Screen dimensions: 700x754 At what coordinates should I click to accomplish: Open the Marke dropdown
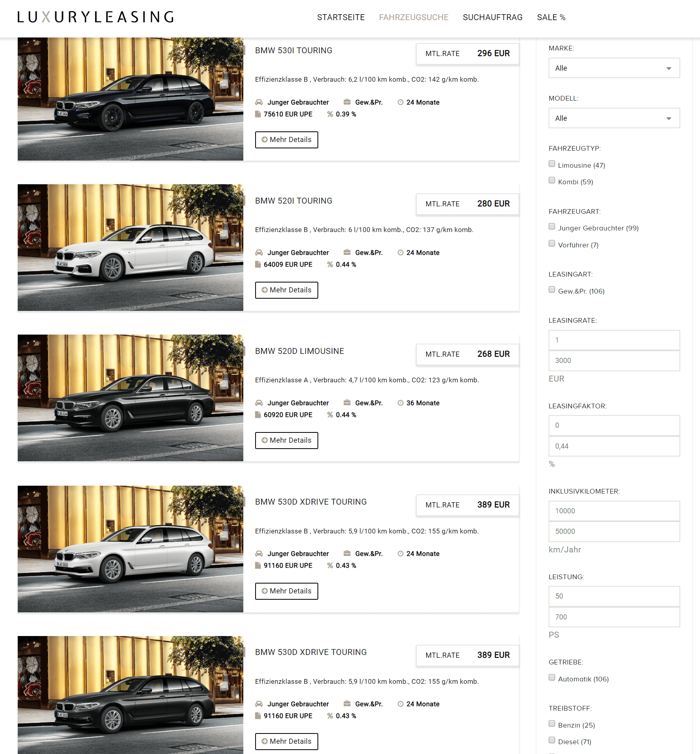(614, 68)
